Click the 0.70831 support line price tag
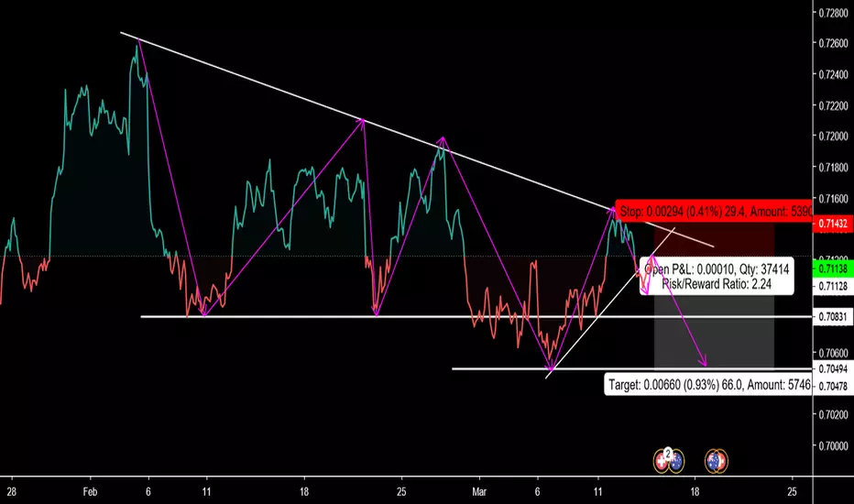The height and width of the screenshot is (504, 854). 833,316
